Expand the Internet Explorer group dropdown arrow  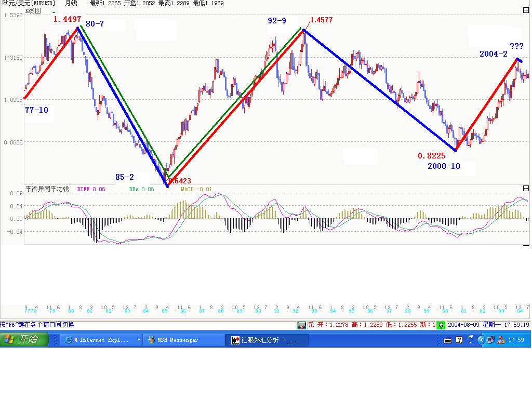click(x=139, y=340)
